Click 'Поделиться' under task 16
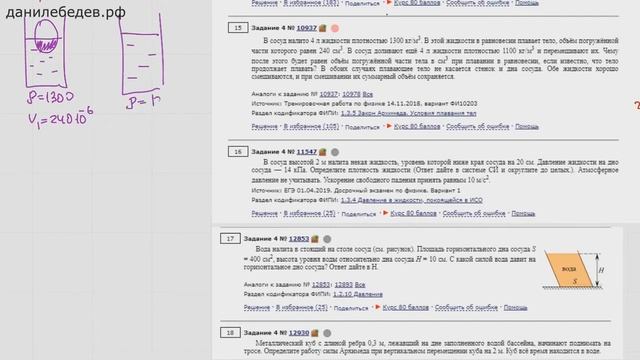640x360 pixels. pos(358,214)
